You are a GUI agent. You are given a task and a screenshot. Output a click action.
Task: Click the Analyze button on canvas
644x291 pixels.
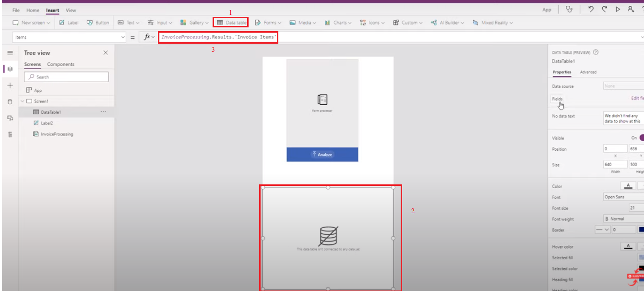click(x=322, y=155)
